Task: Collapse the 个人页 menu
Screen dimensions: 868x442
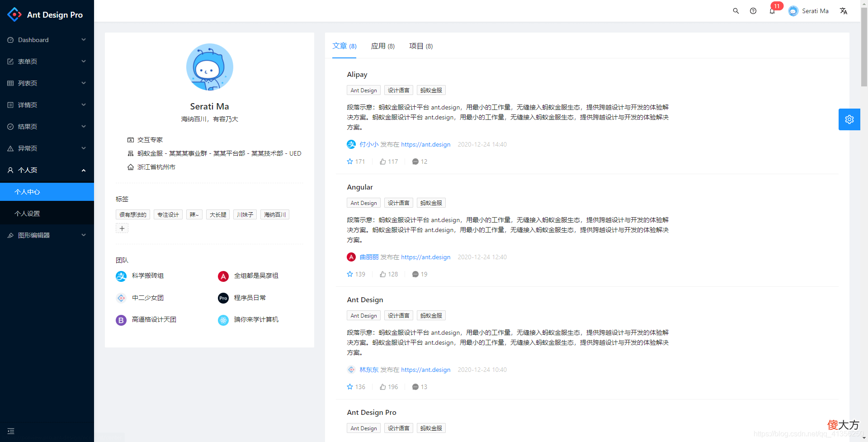Action: [x=47, y=170]
